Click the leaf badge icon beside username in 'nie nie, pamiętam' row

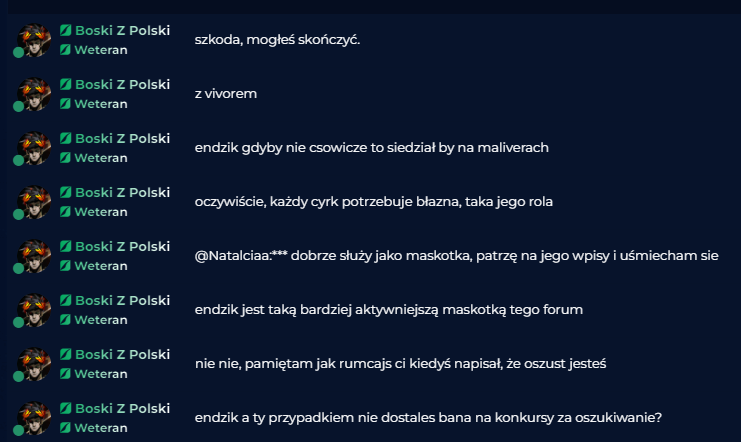click(x=66, y=354)
